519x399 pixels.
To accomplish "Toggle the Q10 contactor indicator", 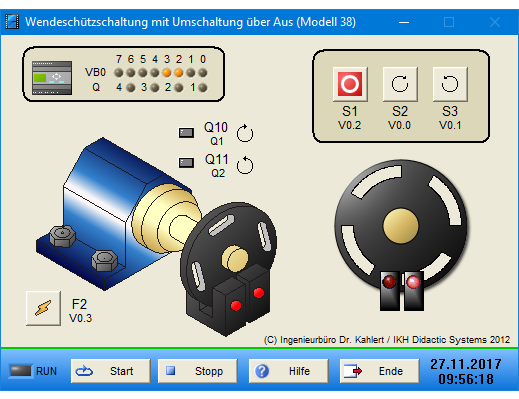I will (186, 133).
